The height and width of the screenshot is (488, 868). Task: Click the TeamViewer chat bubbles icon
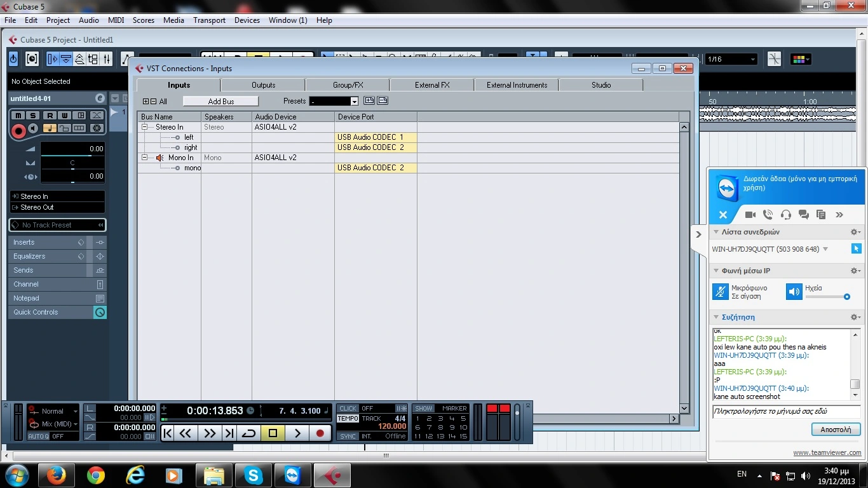point(804,215)
